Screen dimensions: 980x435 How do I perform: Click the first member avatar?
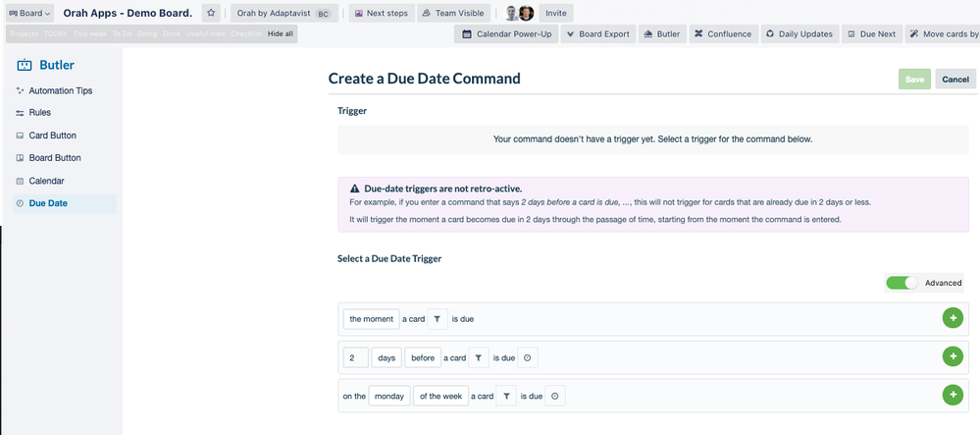512,13
